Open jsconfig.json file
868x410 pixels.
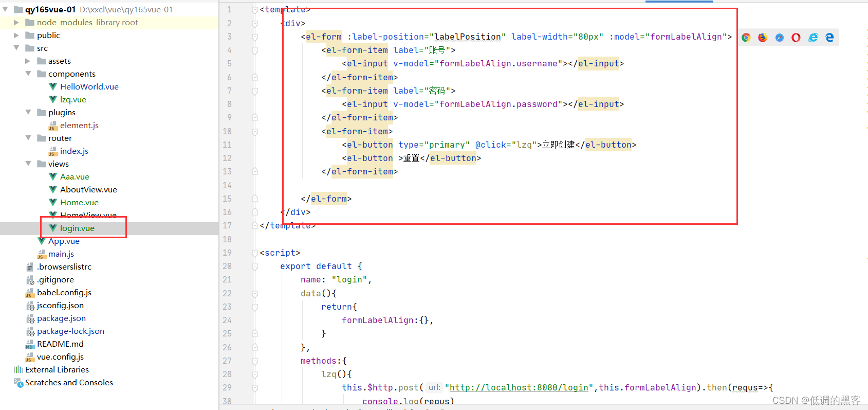pyautogui.click(x=60, y=305)
